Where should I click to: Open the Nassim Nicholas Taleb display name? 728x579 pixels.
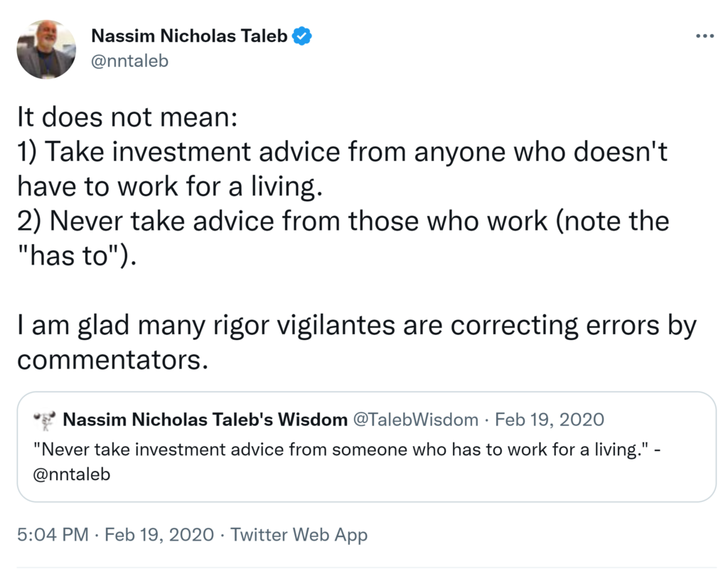pos(189,36)
